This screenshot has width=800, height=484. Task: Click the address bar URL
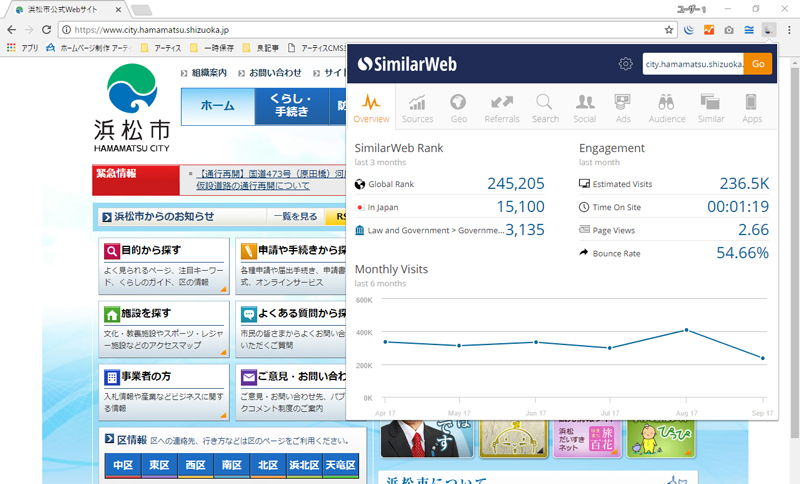(x=152, y=30)
